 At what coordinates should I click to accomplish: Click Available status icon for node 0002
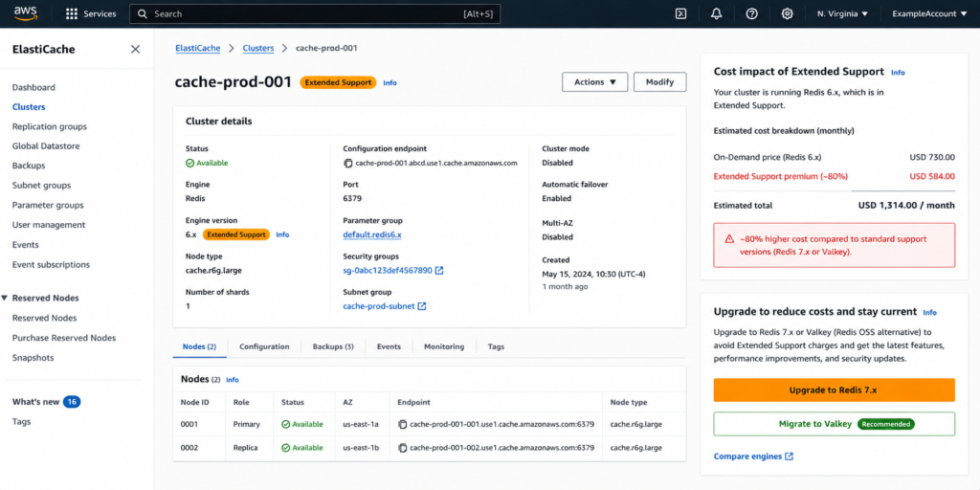tap(285, 448)
